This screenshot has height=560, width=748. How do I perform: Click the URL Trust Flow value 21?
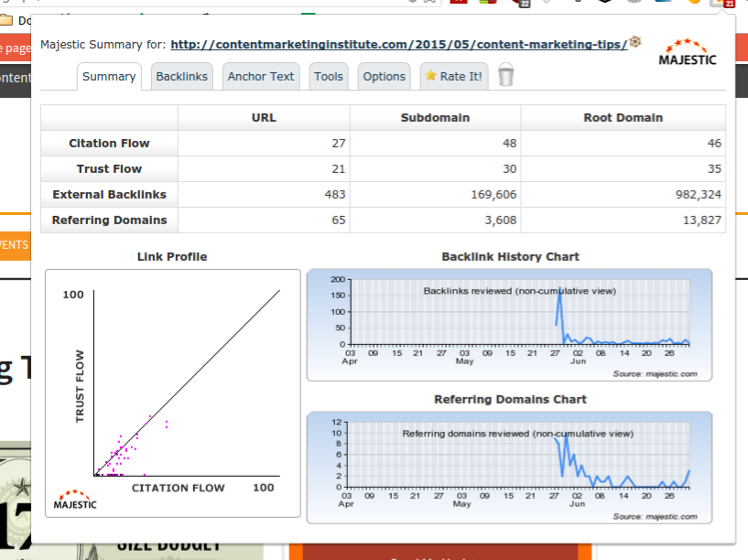click(x=339, y=169)
